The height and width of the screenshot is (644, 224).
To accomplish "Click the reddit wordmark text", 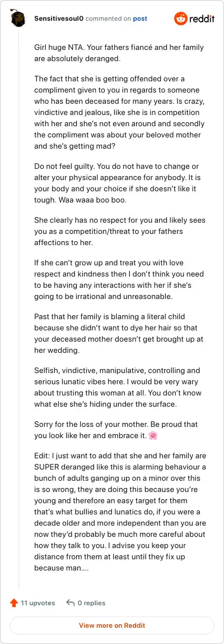I will pyautogui.click(x=202, y=19).
